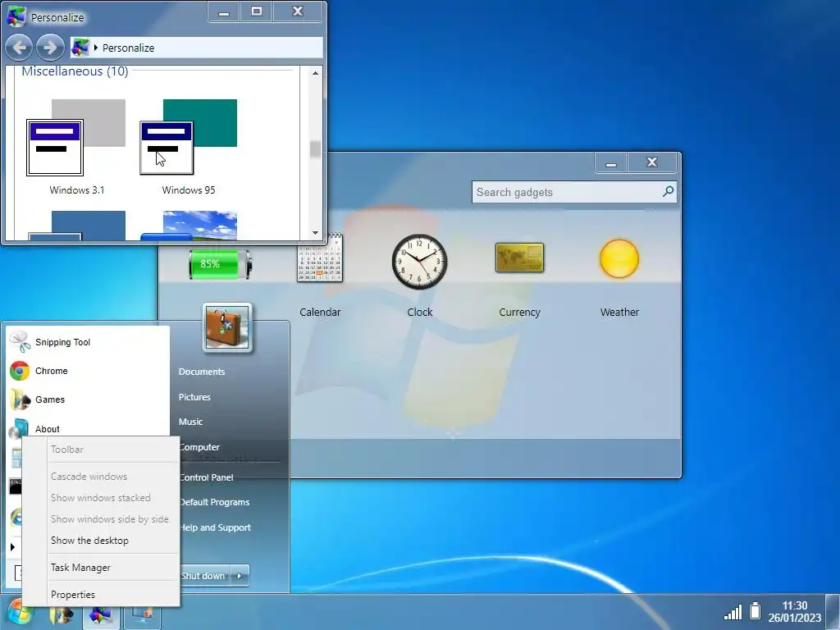Image resolution: width=840 pixels, height=630 pixels.
Task: Select the battery meter gadget
Action: [220, 264]
